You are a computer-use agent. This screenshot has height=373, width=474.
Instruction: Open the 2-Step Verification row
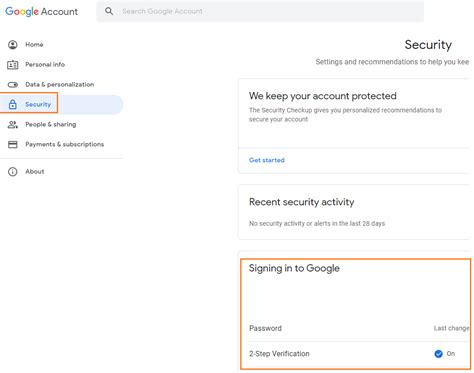[x=359, y=354]
